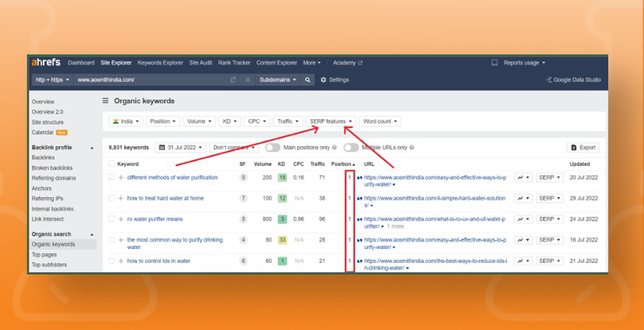Click plus icon for 'how to control tds in water'
The width and height of the screenshot is (644, 330).
(121, 261)
